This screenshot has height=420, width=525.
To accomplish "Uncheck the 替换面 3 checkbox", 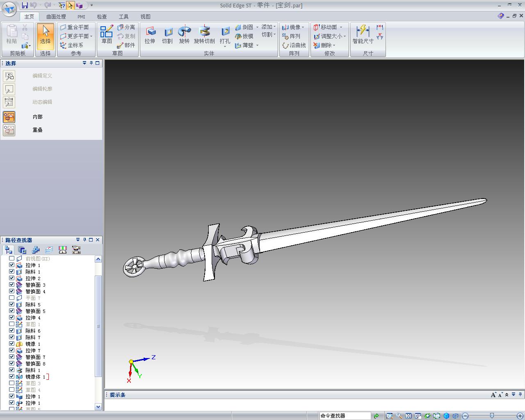I will (12, 285).
